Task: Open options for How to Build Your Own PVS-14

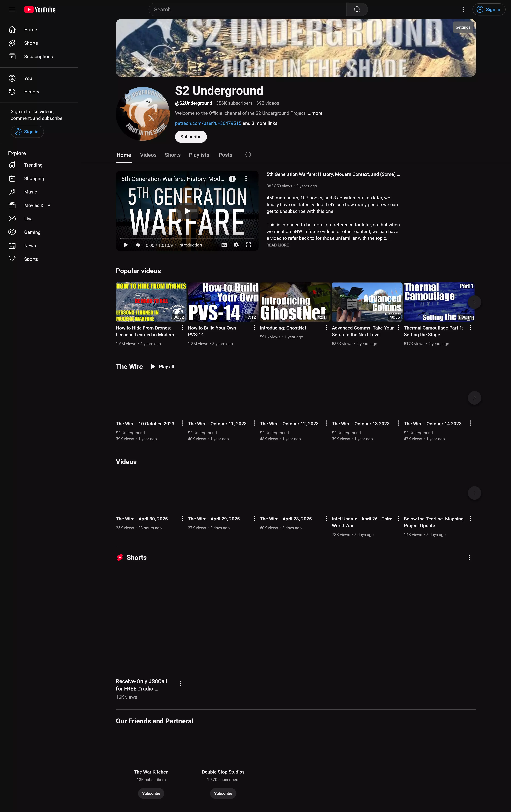Action: 254,327
